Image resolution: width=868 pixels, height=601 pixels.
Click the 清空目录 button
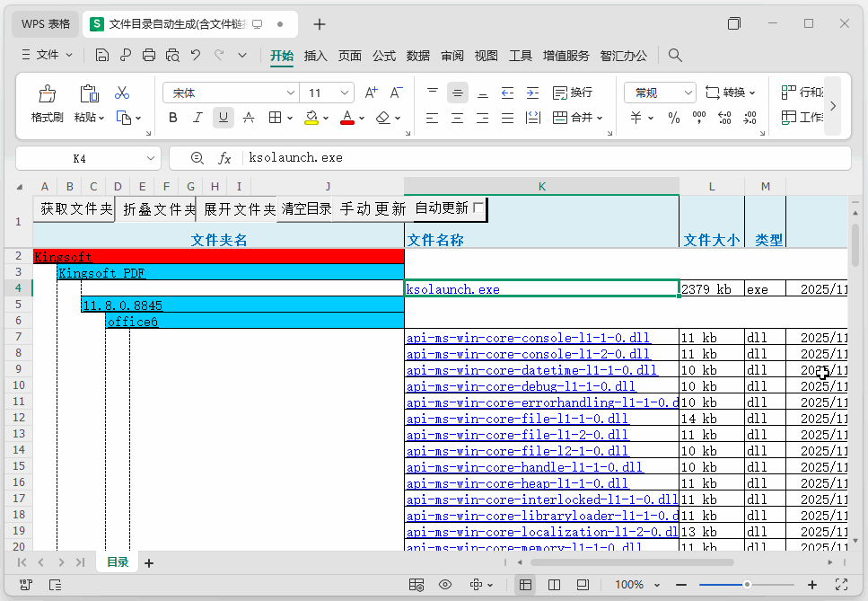(305, 208)
